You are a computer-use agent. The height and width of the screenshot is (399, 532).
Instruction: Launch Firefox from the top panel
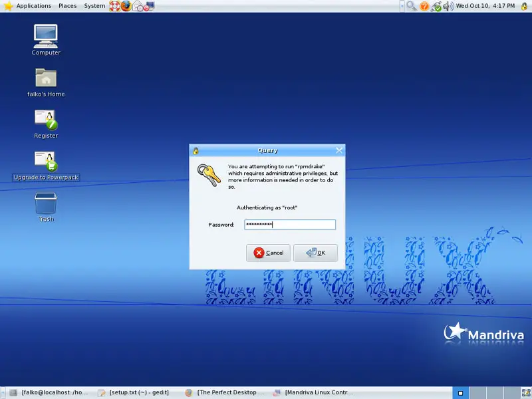coord(126,6)
